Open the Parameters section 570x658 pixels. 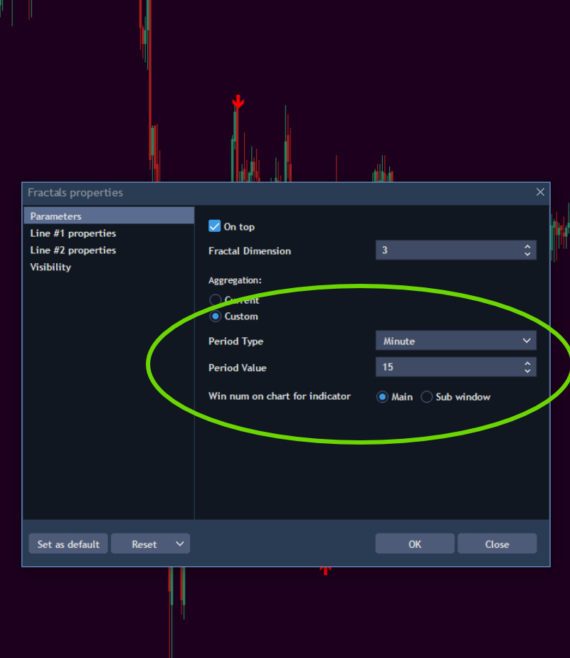[109, 216]
